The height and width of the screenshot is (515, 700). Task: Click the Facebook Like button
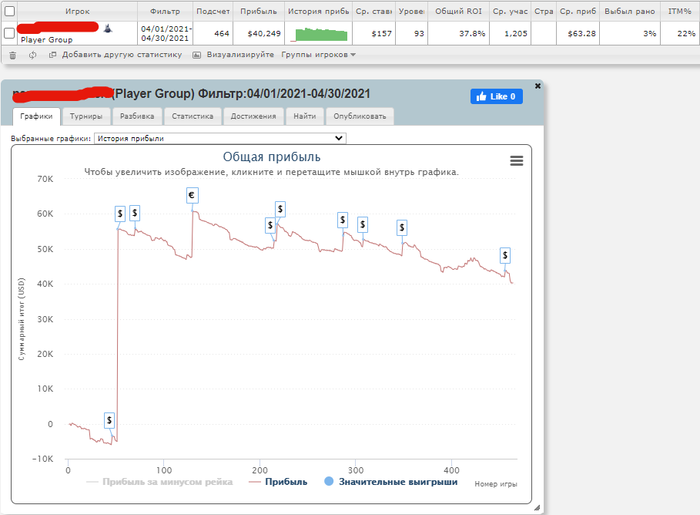point(496,96)
